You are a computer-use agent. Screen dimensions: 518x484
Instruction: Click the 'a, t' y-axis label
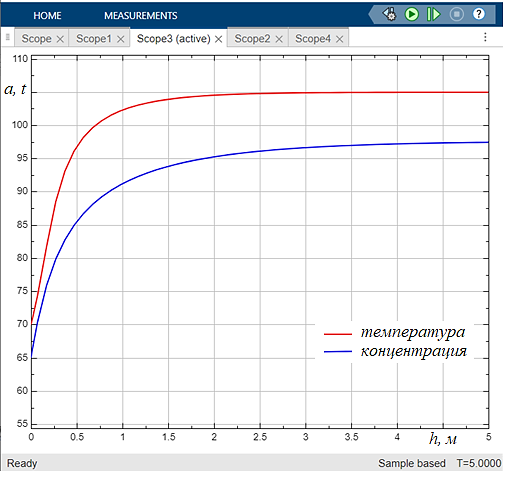coord(15,89)
